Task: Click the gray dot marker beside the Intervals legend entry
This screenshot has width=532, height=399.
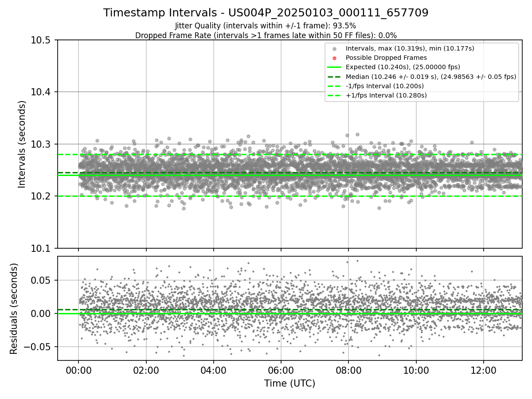Action: [334, 49]
